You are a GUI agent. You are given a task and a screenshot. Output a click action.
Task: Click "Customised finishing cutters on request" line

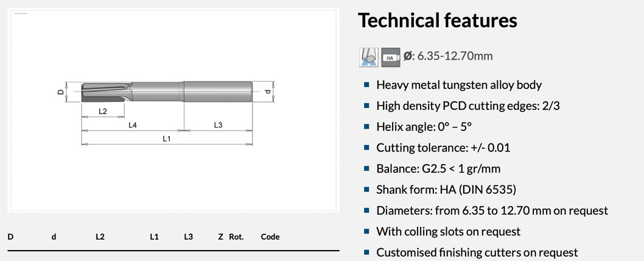pos(477,252)
